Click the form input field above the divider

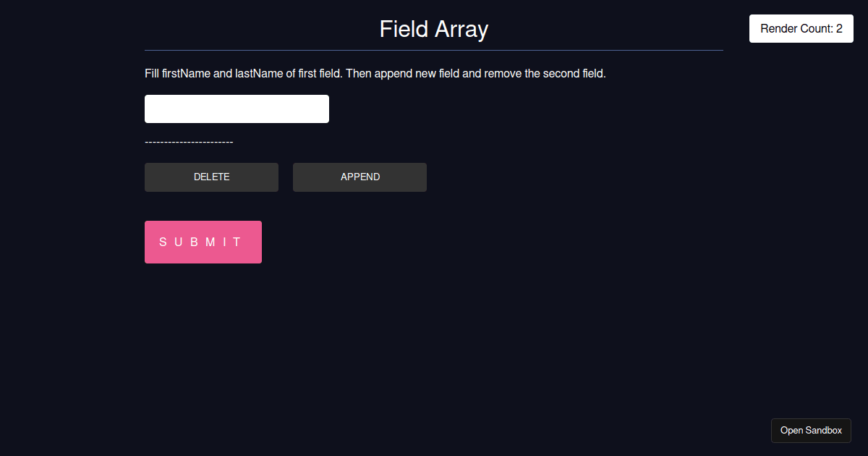click(237, 109)
